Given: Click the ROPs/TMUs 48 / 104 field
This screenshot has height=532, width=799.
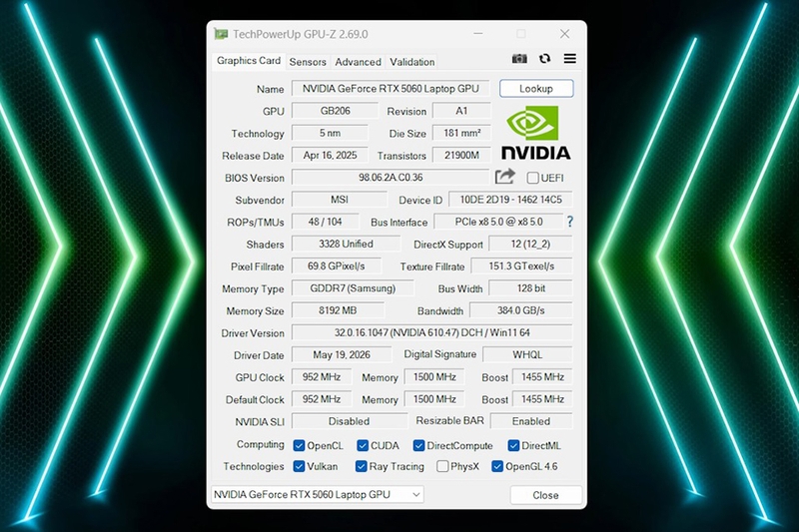Looking at the screenshot, I should click(x=326, y=222).
